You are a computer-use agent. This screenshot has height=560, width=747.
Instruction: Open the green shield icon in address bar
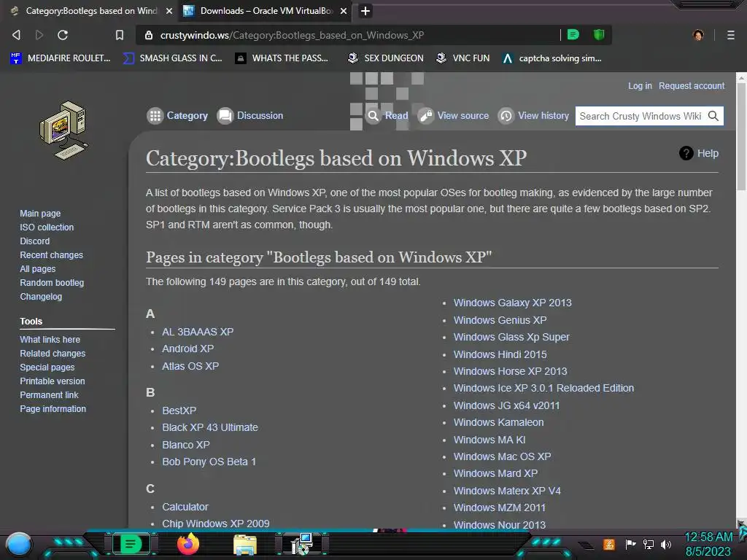click(x=599, y=34)
